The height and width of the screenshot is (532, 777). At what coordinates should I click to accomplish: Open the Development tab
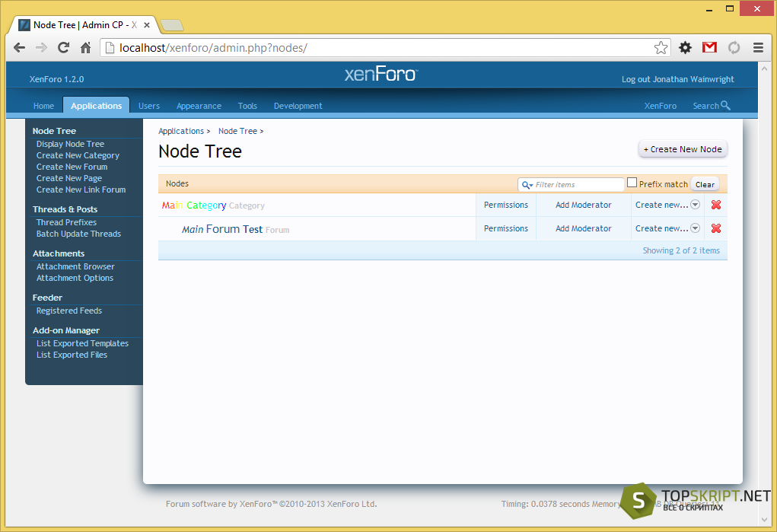coord(298,106)
